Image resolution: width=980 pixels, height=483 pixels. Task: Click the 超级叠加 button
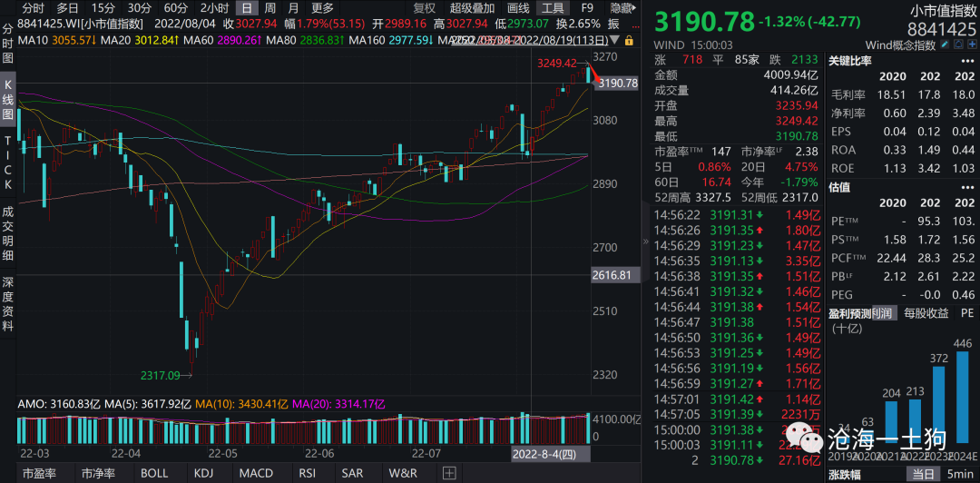[x=473, y=8]
